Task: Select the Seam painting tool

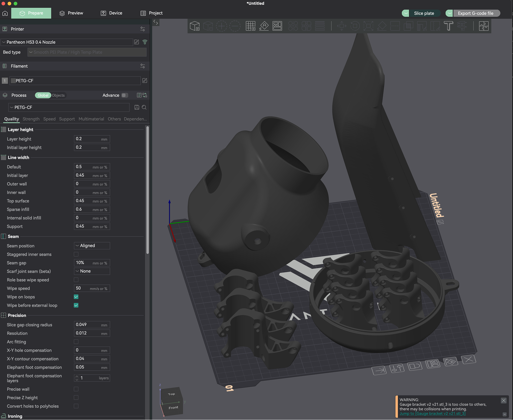Action: pyautogui.click(x=435, y=26)
